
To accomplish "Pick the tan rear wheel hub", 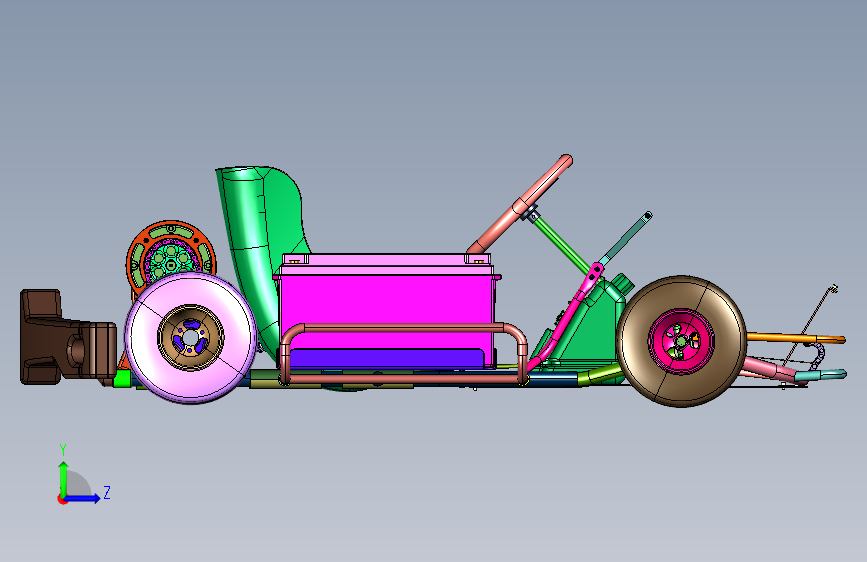I will (191, 337).
